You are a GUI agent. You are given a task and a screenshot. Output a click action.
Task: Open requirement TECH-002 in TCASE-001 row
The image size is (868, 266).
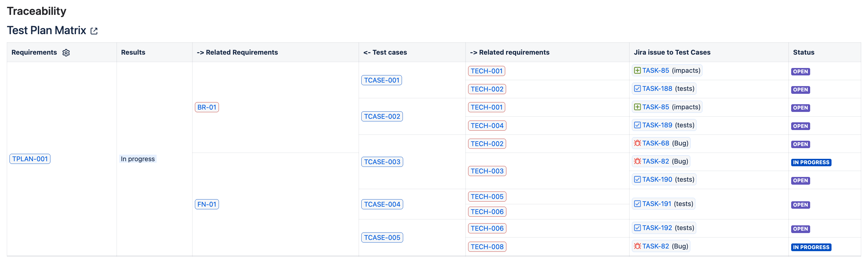(x=487, y=89)
